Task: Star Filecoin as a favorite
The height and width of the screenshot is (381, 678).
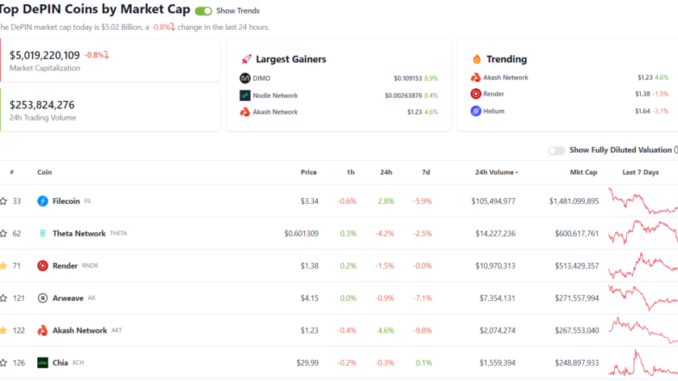Action: tap(3, 201)
